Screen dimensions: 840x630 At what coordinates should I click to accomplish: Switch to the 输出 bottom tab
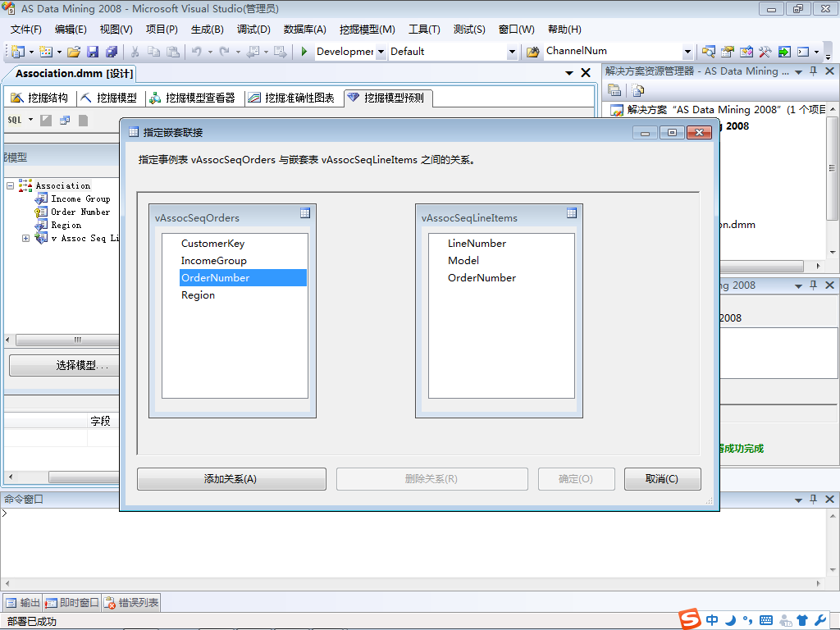(x=23, y=603)
